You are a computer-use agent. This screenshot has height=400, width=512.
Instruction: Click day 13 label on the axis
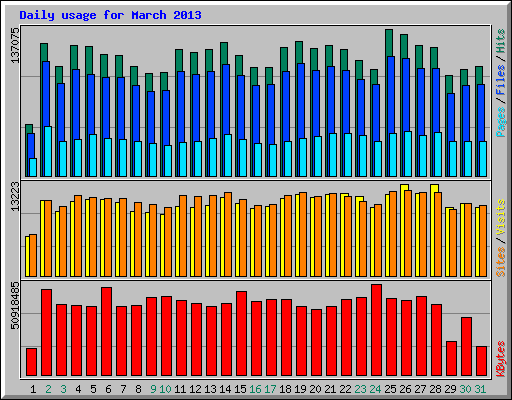210,389
